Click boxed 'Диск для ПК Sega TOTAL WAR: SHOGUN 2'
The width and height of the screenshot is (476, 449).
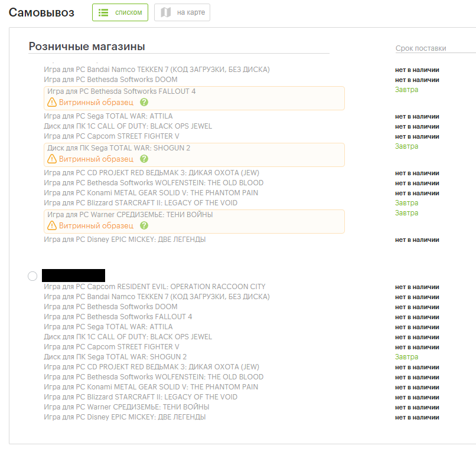119,148
